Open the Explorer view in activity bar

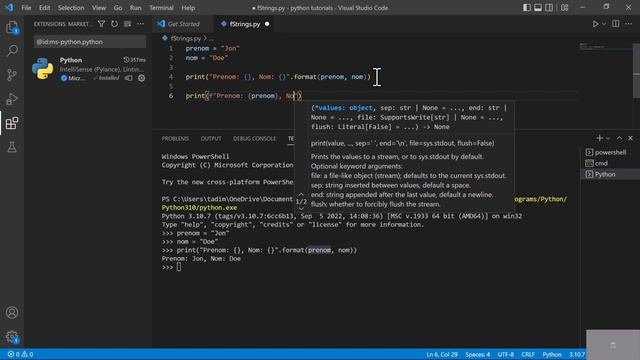(x=12, y=28)
